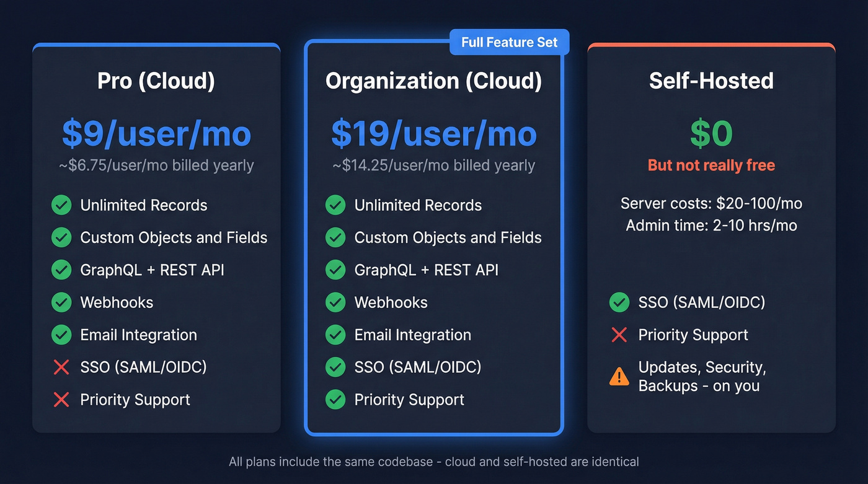
Task: Click the red X beside SSO in Pro plan
Action: (61, 367)
